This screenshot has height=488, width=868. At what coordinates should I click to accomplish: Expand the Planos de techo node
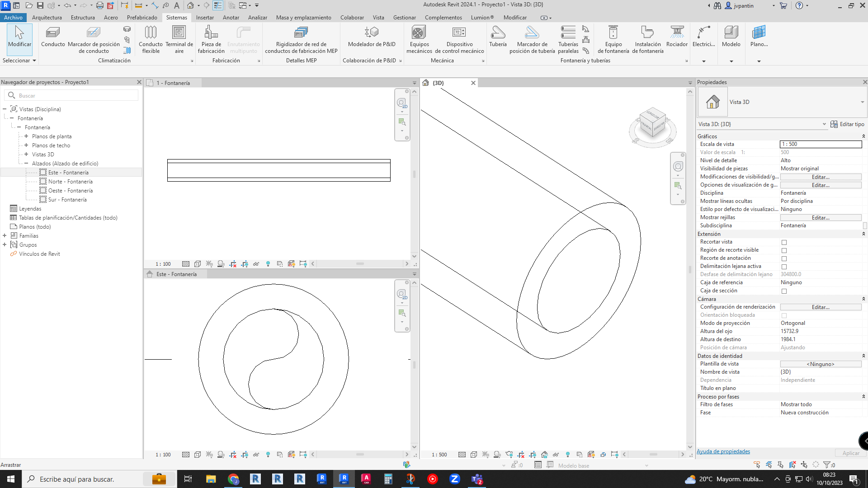26,145
